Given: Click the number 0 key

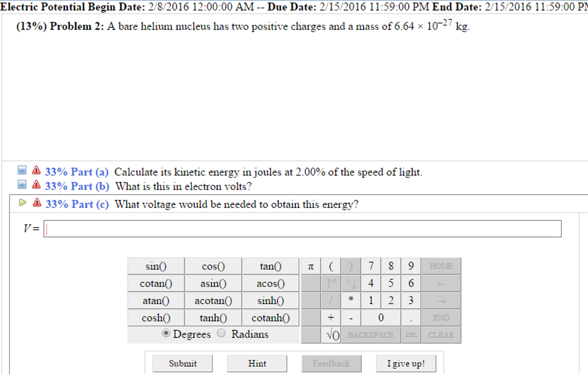Looking at the screenshot, I should [x=381, y=318].
